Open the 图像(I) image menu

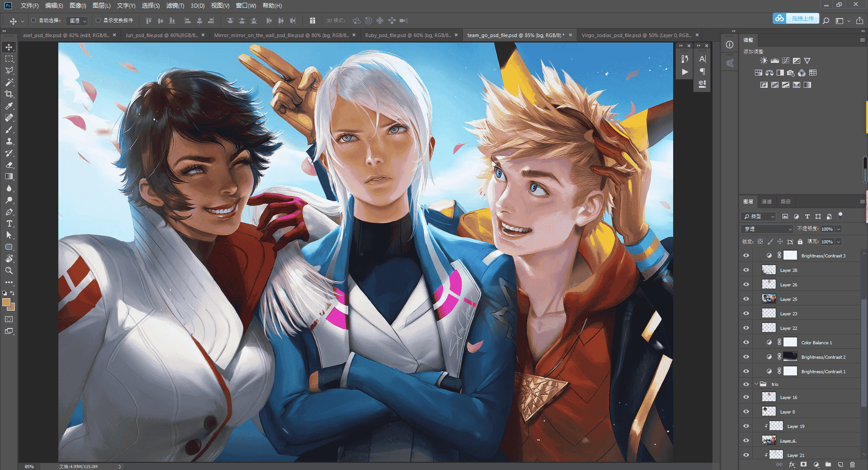[x=78, y=5]
